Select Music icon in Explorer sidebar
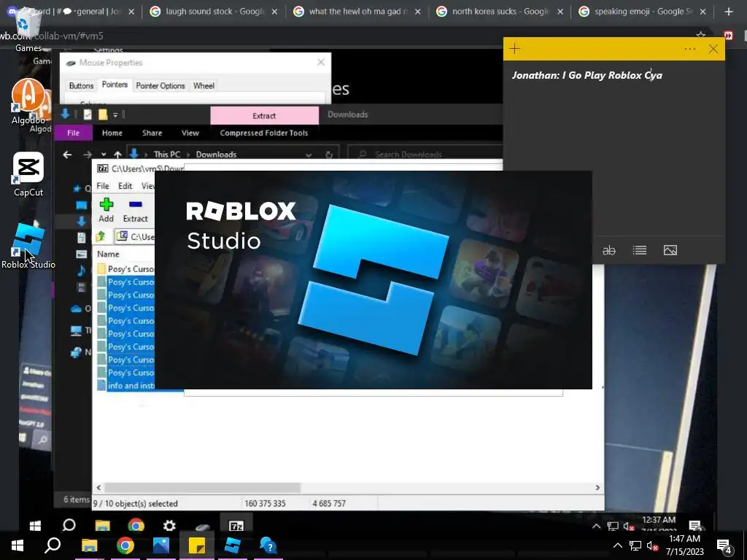The height and width of the screenshot is (560, 747). [x=81, y=271]
